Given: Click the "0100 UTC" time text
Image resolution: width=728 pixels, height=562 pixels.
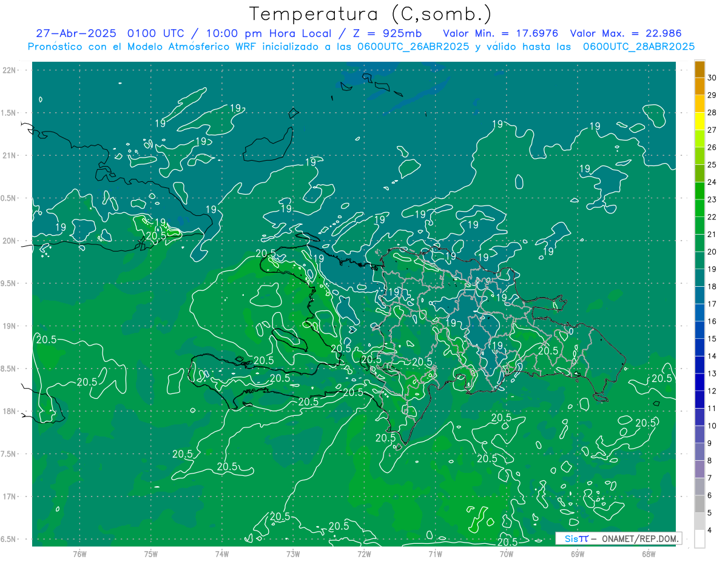Looking at the screenshot, I should [157, 33].
